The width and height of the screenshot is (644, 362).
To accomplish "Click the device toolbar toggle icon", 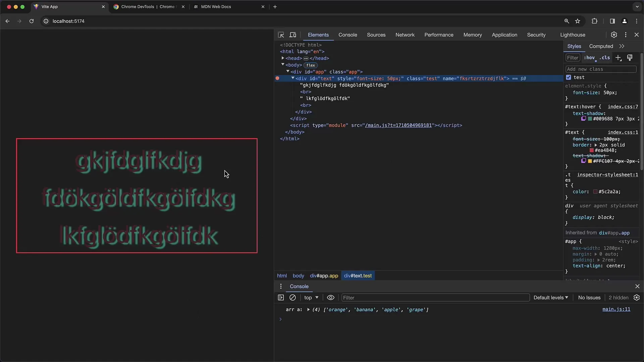I will pyautogui.click(x=292, y=35).
